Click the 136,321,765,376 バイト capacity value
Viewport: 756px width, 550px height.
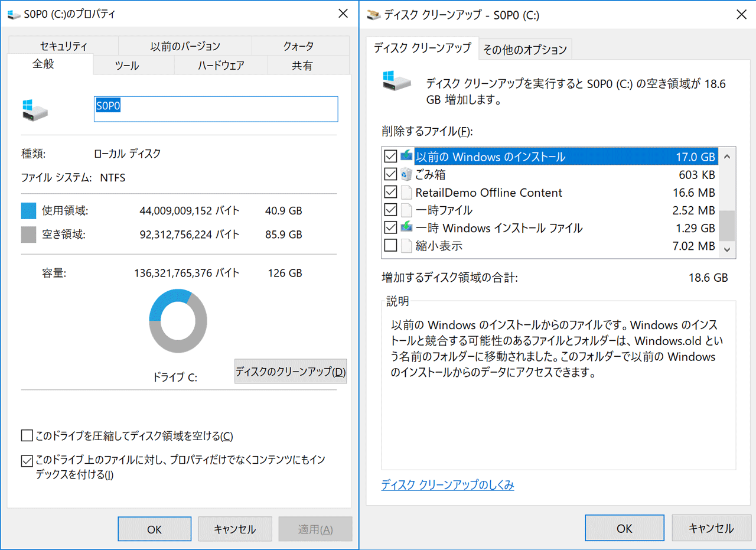(187, 273)
